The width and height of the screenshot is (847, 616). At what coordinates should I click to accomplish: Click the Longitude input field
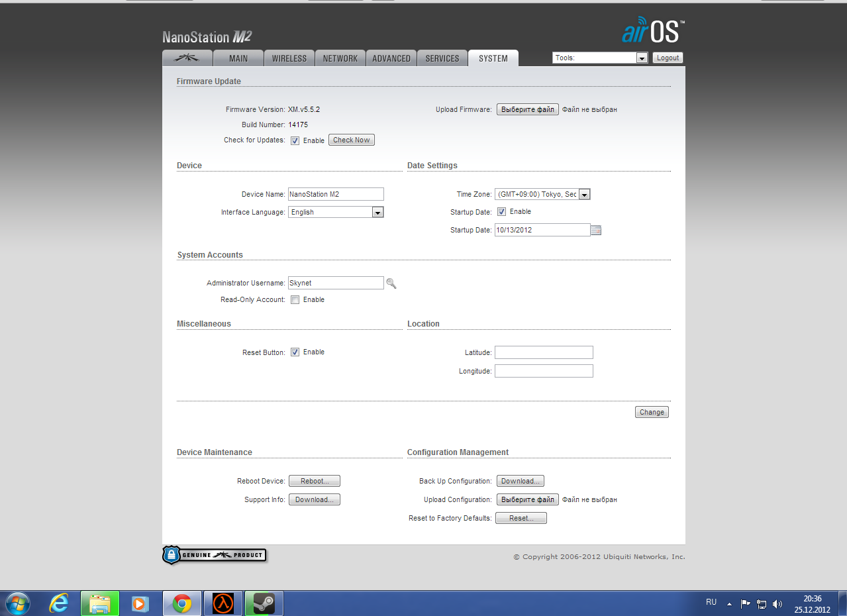pos(544,371)
